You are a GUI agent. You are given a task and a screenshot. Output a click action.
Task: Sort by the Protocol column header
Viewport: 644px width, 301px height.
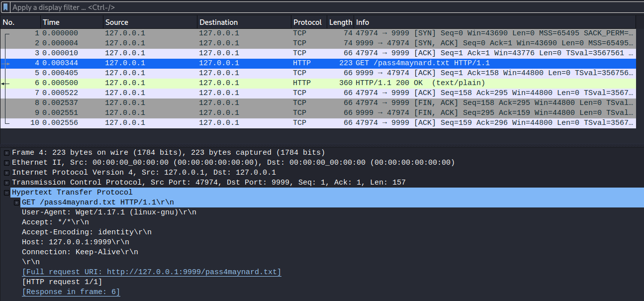coord(307,22)
